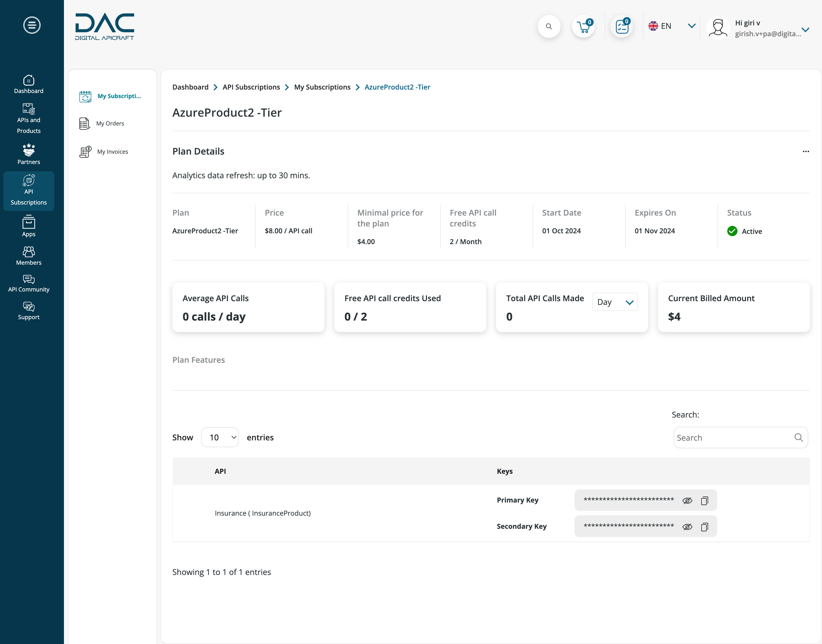Open Apps in sidebar
Screen dimensions: 822x644
[x=29, y=226]
